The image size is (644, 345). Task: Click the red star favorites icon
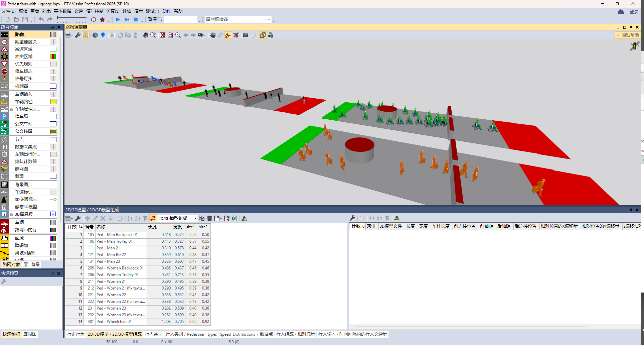102,19
